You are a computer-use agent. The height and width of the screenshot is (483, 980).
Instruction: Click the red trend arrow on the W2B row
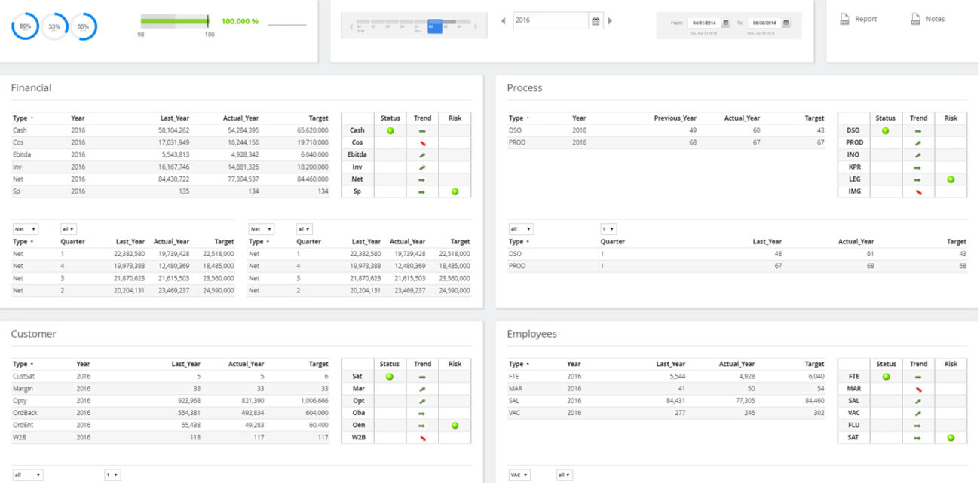[421, 437]
